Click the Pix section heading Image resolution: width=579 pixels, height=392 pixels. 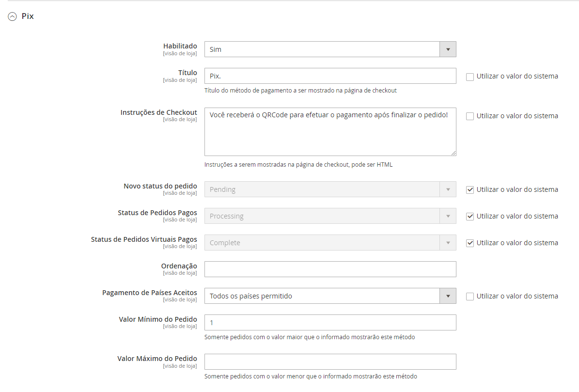(28, 16)
